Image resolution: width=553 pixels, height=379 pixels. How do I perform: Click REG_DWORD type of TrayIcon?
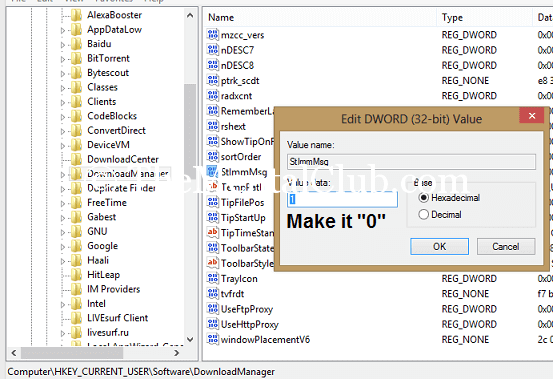click(469, 279)
